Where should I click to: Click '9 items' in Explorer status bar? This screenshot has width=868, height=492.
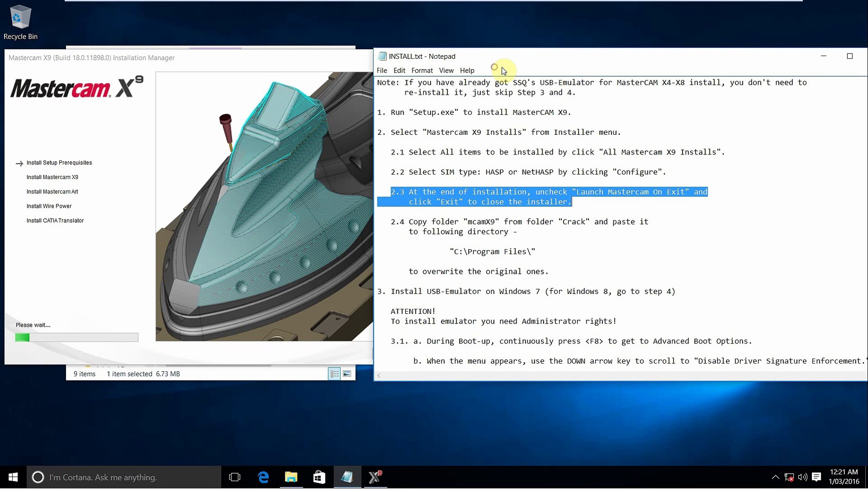click(x=85, y=374)
